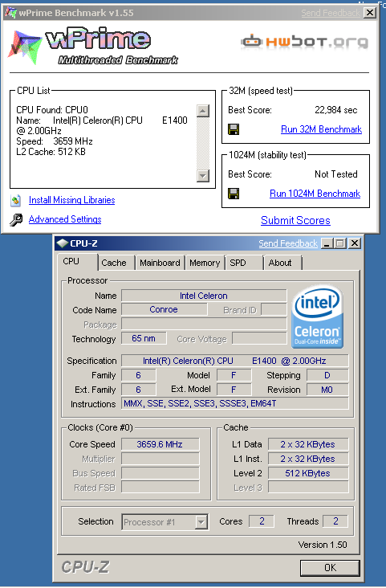The image size is (386, 588).
Task: Open Install Missing Libraries link
Action: pyautogui.click(x=72, y=200)
